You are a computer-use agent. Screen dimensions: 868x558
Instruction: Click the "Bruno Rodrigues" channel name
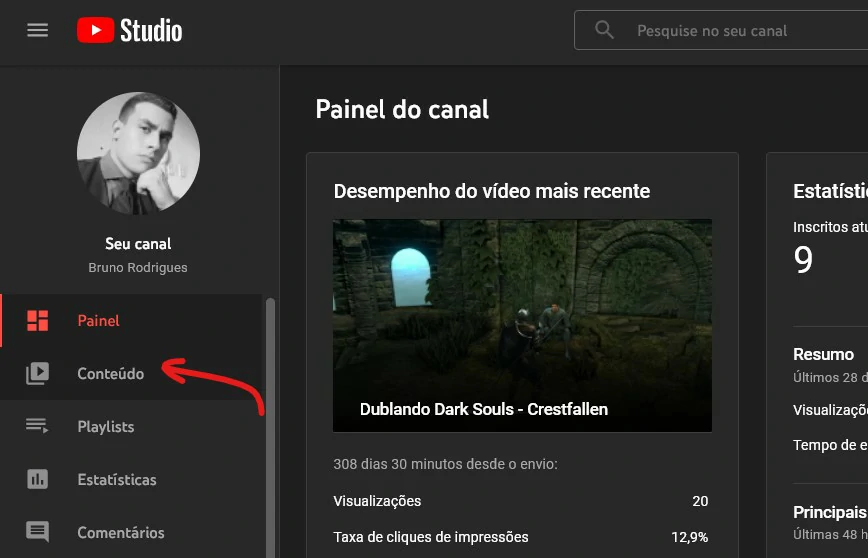[x=138, y=267]
